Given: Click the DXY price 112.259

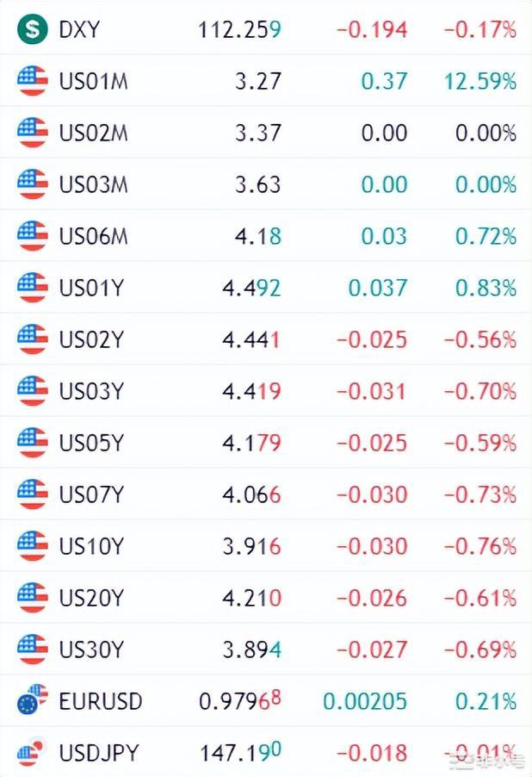Looking at the screenshot, I should (x=239, y=30).
